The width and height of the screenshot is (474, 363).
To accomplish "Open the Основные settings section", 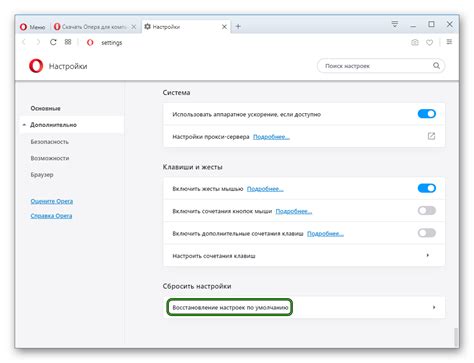I will coord(45,108).
